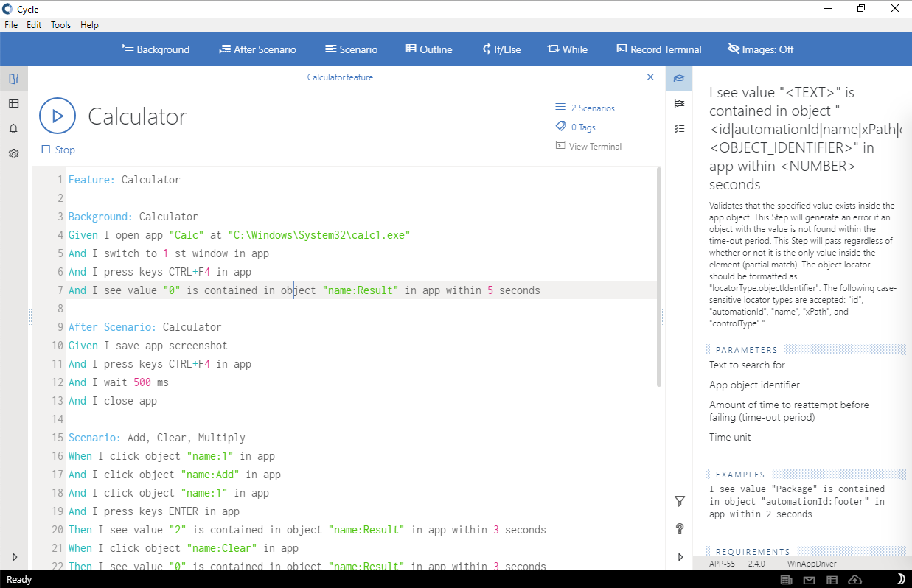Image resolution: width=912 pixels, height=588 pixels.
Task: Click line 21 with object "name:Clear"
Action: coord(183,548)
